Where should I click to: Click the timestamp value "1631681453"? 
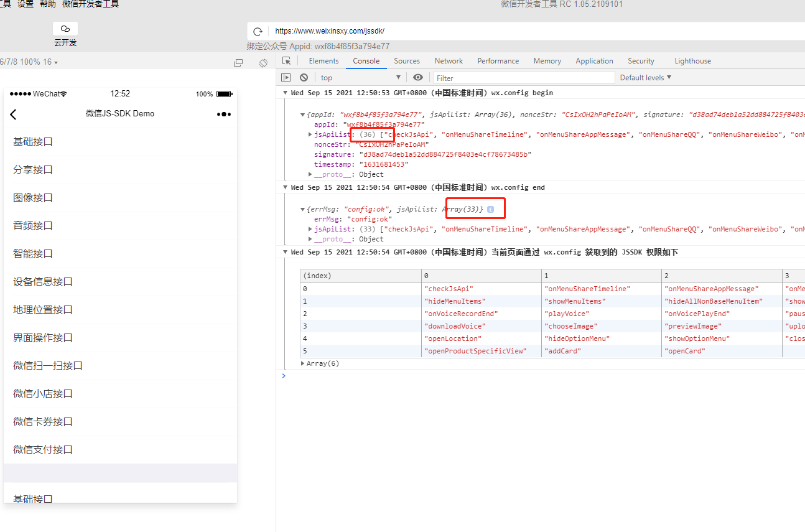tap(384, 164)
